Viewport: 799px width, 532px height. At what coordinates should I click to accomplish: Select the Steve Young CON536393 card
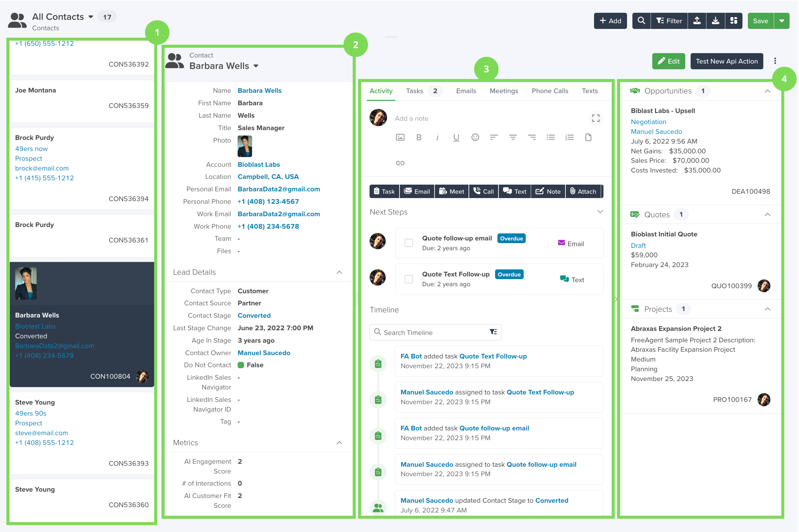click(x=81, y=433)
